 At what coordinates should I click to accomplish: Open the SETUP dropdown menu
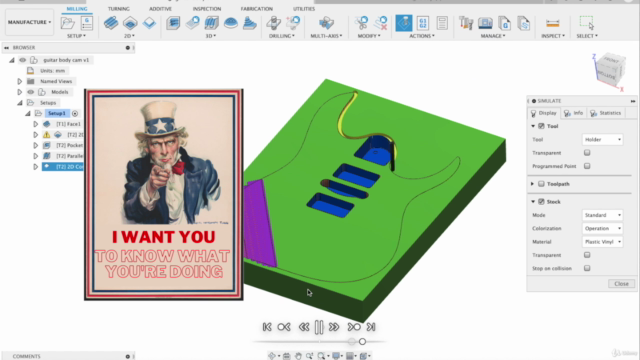76,36
